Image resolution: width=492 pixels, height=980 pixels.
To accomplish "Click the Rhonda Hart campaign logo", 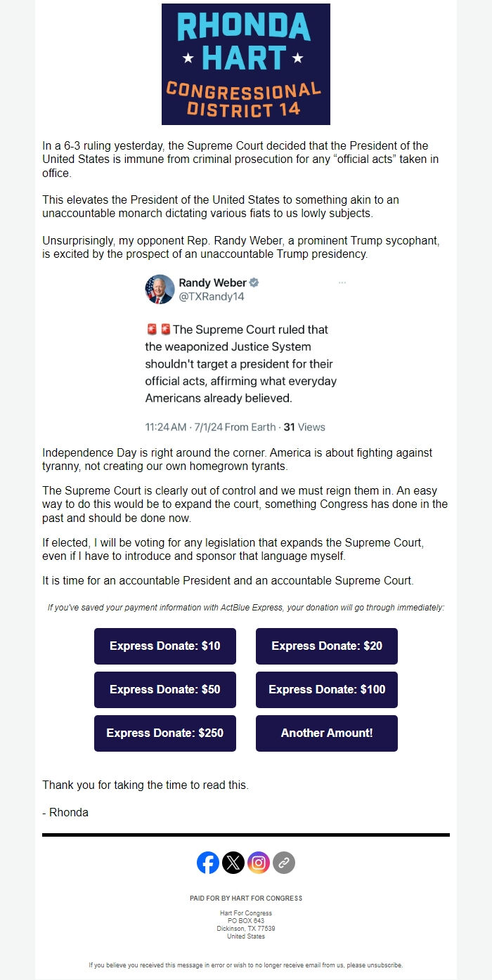I will [246, 63].
